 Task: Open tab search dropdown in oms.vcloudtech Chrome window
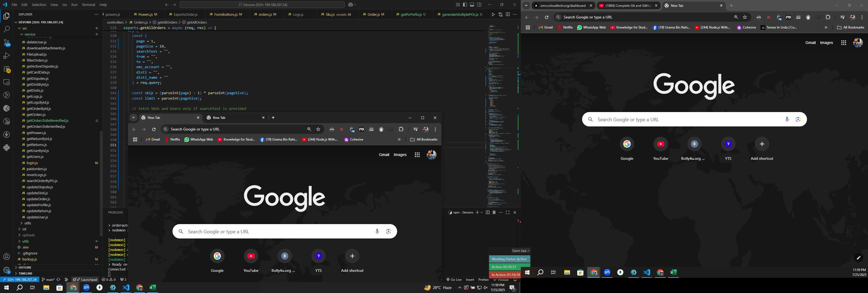(x=526, y=5)
